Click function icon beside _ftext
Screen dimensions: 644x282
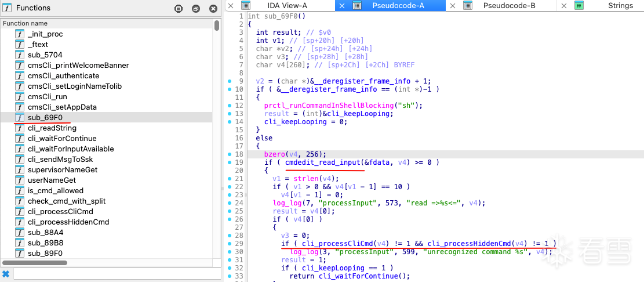19,45
